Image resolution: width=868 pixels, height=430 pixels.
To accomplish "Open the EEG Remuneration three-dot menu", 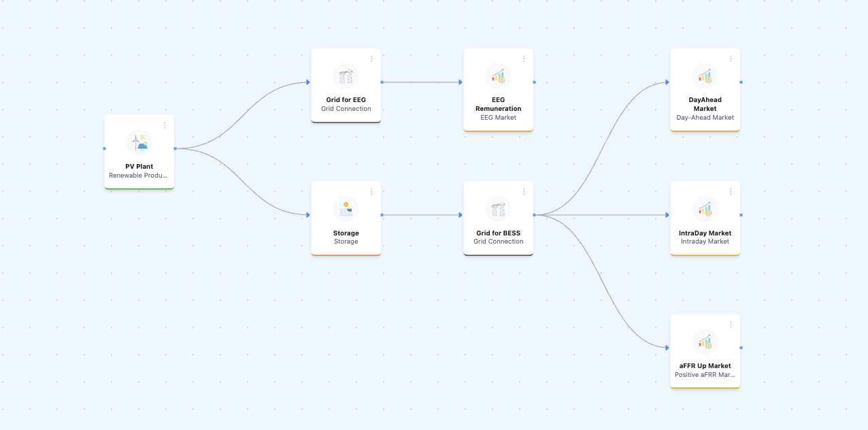I will tap(524, 59).
